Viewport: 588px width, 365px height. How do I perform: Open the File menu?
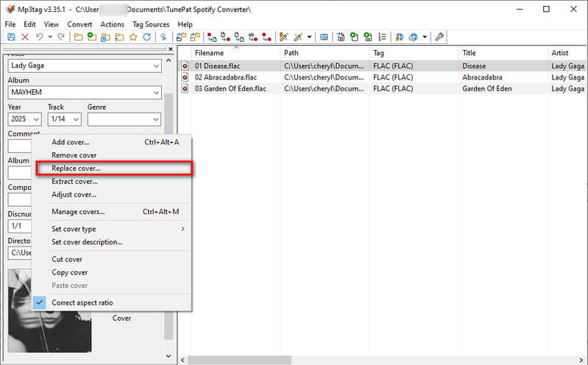[x=10, y=24]
